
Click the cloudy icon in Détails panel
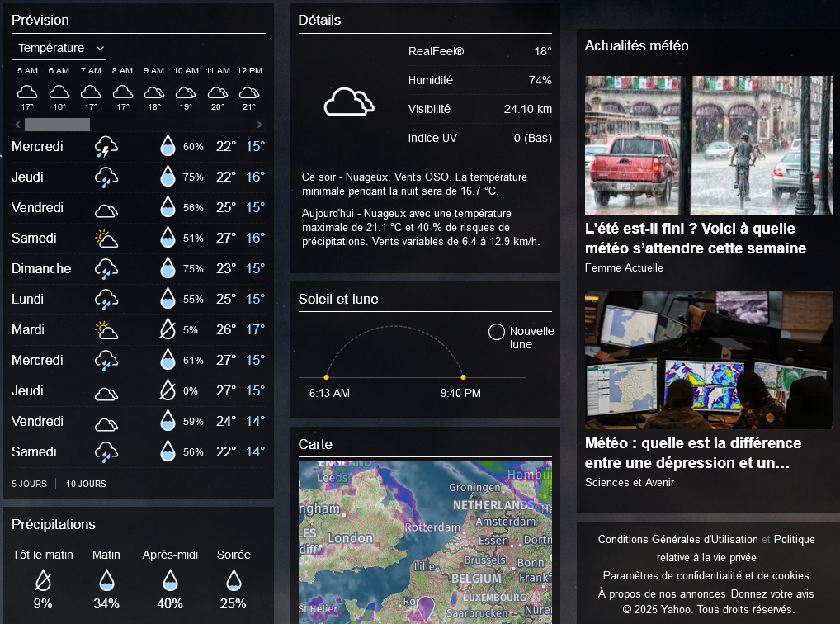pos(348,102)
